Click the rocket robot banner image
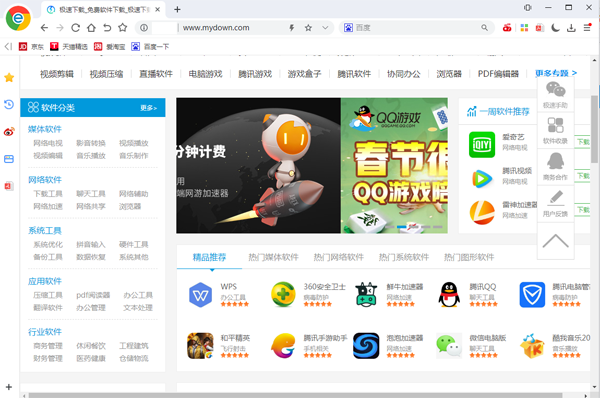The width and height of the screenshot is (600, 398). tap(258, 165)
